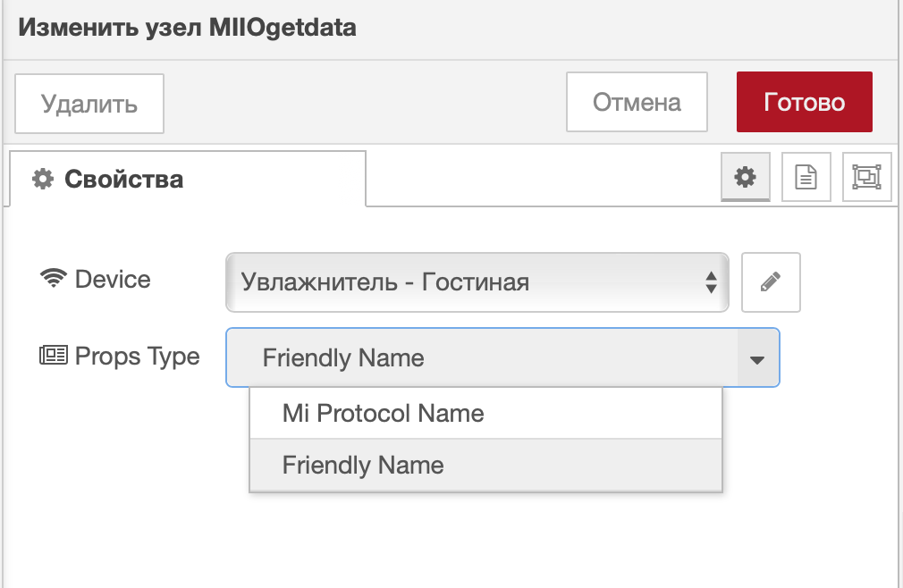
Task: Switch to the Свойства properties tab
Action: [188, 179]
